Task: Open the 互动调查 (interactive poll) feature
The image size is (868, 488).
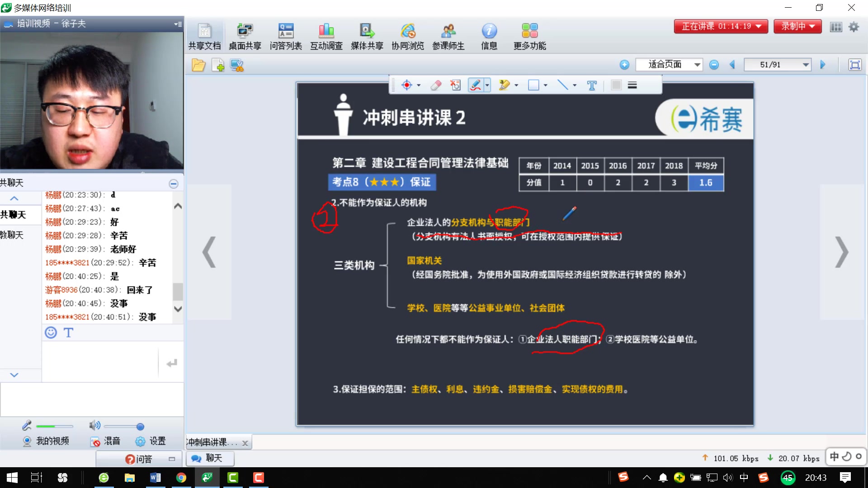Action: click(x=326, y=35)
